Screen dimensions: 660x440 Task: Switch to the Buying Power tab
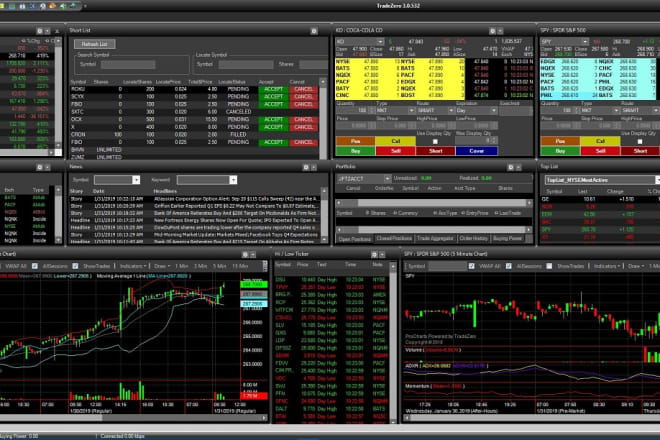coord(508,239)
